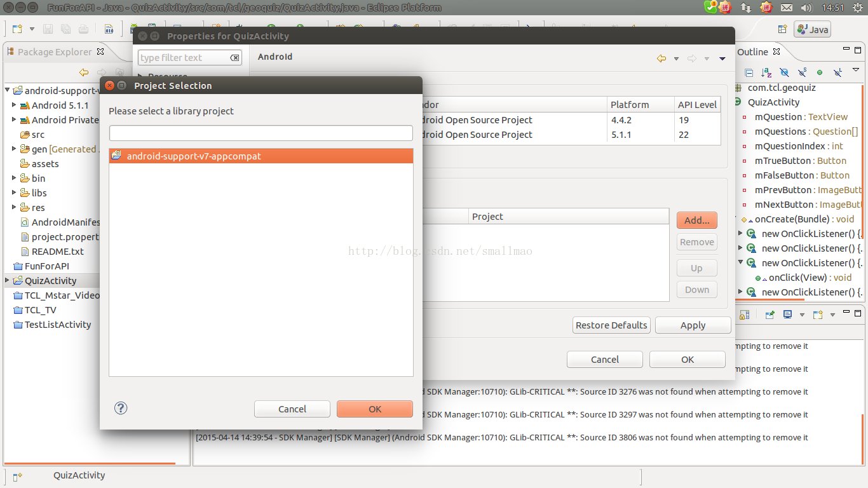Click the Back arrow in Properties dialog
This screenshot has width=868, height=488.
pyautogui.click(x=661, y=58)
